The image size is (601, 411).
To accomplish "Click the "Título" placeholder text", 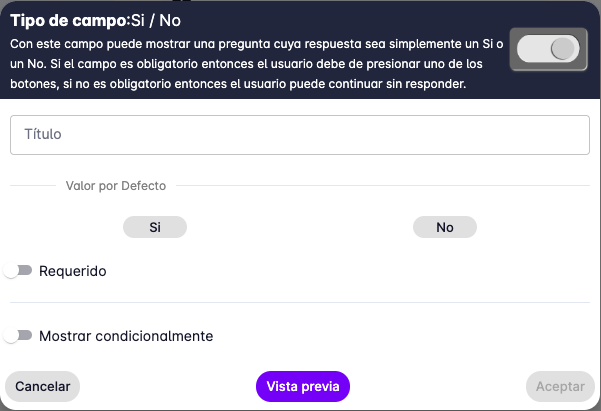I will 44,134.
